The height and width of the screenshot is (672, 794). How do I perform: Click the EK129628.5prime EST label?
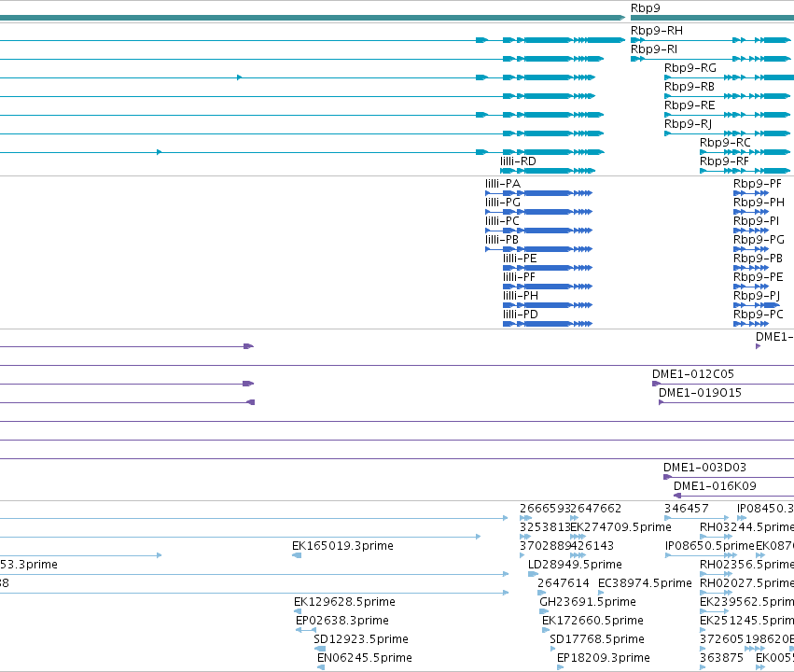(344, 603)
